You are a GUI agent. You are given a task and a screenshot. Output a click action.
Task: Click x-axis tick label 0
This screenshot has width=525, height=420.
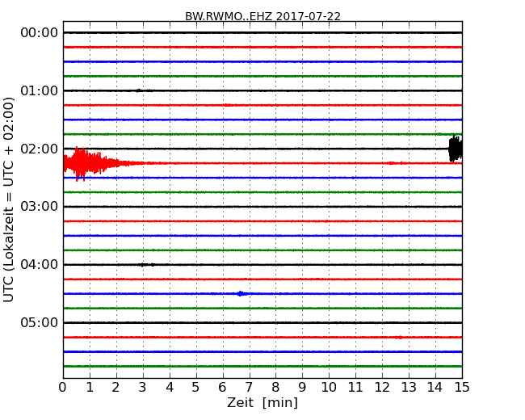point(63,388)
